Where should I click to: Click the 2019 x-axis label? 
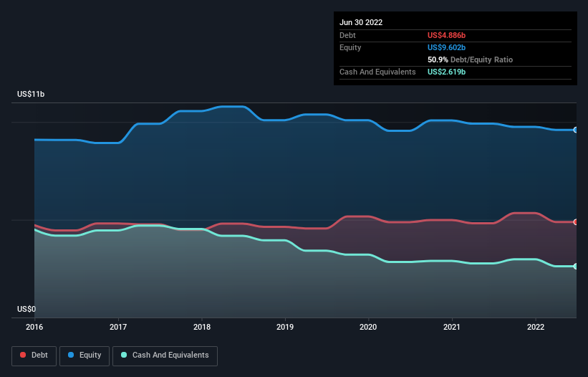point(285,327)
